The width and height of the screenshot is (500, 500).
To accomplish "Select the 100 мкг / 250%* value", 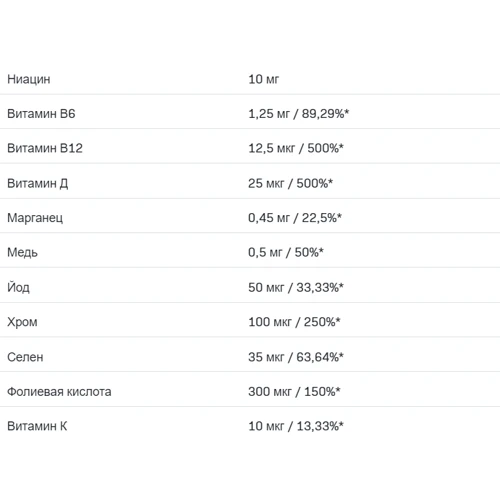I will 294,322.
